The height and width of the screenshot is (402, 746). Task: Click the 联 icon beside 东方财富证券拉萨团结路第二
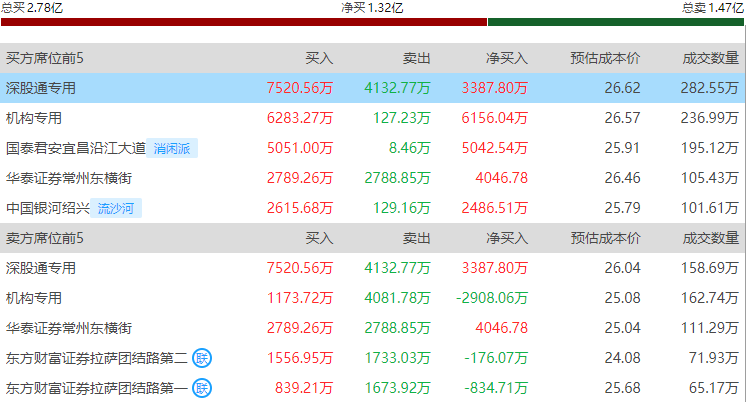(202, 358)
